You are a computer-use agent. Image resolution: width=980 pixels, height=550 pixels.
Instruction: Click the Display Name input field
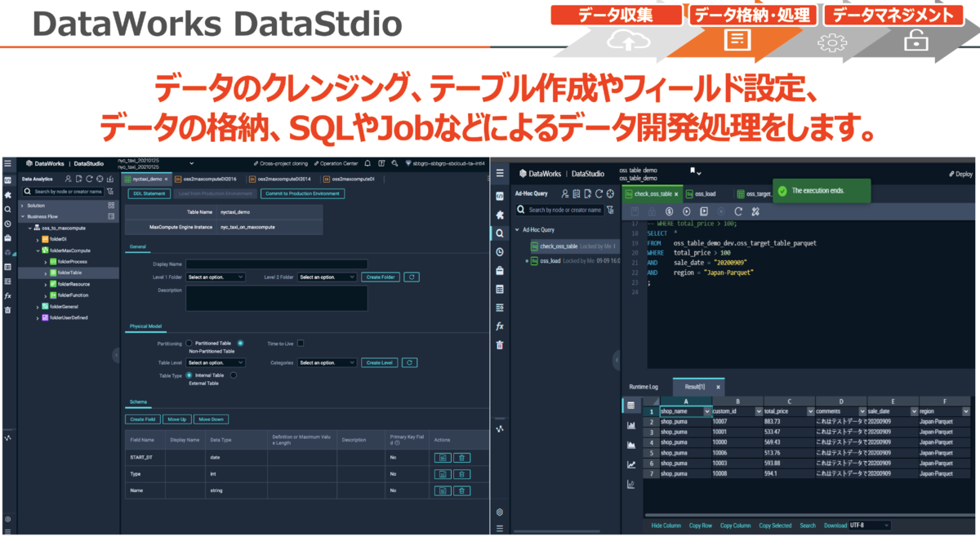point(276,264)
